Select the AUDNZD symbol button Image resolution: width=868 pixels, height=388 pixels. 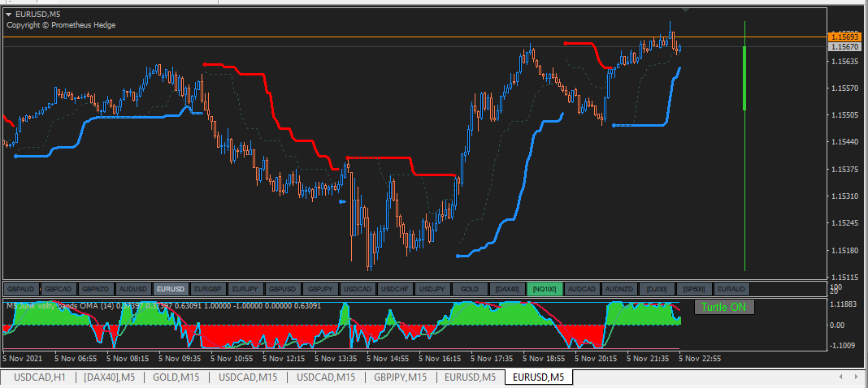pyautogui.click(x=618, y=289)
